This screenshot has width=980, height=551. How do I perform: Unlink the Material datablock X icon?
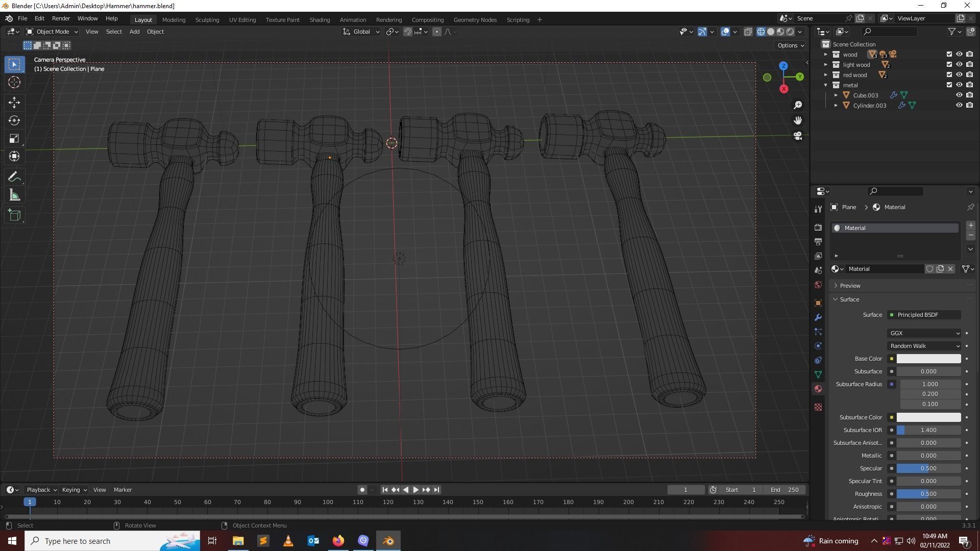(950, 269)
